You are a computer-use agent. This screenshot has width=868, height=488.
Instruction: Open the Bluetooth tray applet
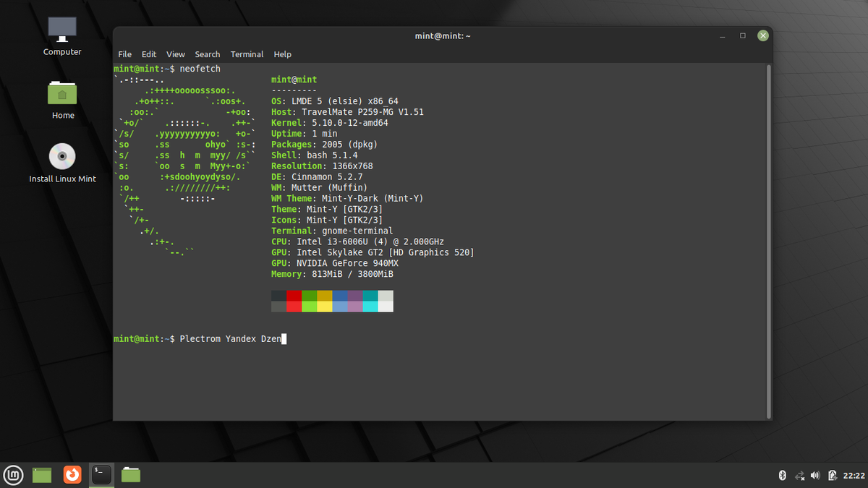pyautogui.click(x=782, y=476)
